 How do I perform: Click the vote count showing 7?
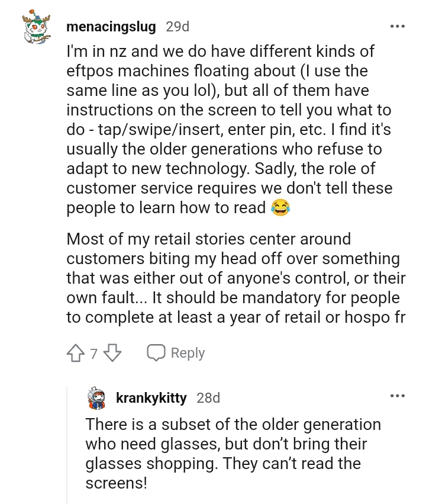coord(93,352)
